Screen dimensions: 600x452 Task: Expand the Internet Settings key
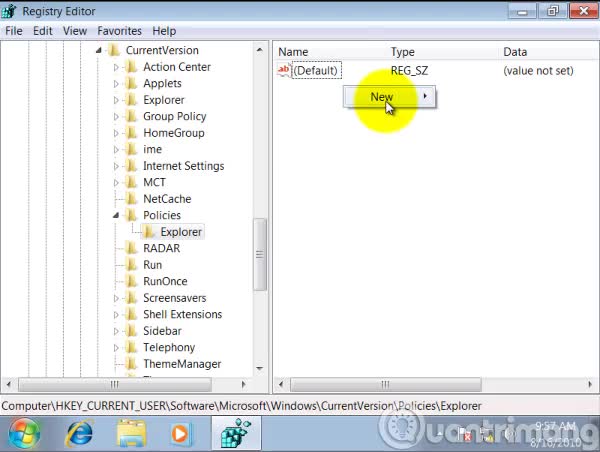[x=116, y=166]
